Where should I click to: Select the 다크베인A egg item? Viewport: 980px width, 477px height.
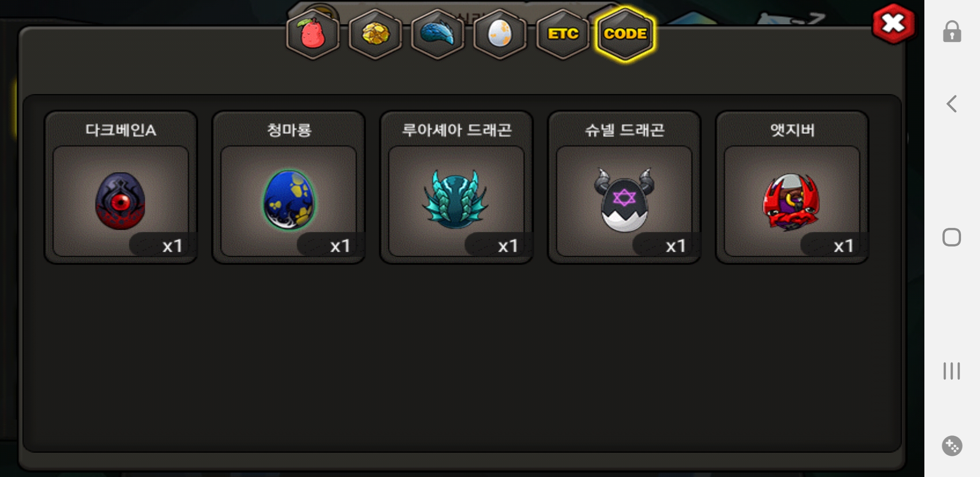point(121,201)
